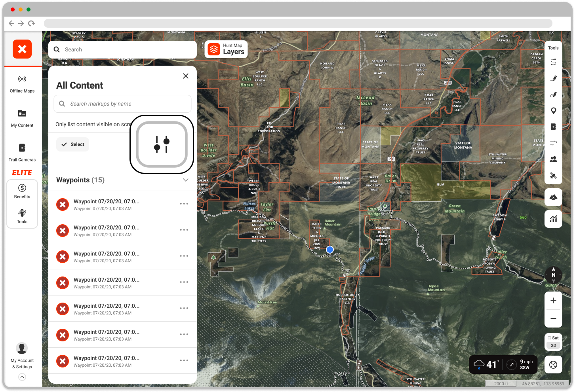The width and height of the screenshot is (575, 392).
Task: Click the blue location dot on map
Action: tap(330, 250)
